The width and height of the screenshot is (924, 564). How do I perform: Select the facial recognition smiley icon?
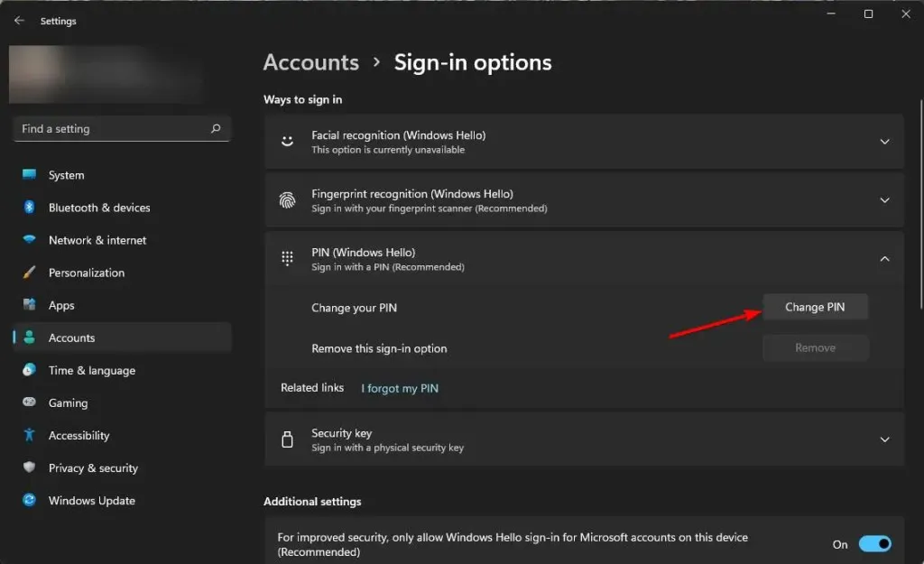[287, 142]
